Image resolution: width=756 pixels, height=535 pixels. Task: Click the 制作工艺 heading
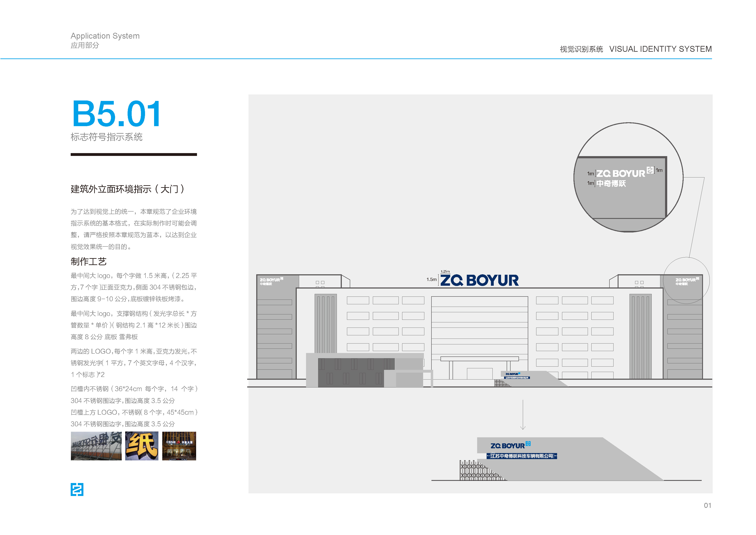tap(89, 262)
